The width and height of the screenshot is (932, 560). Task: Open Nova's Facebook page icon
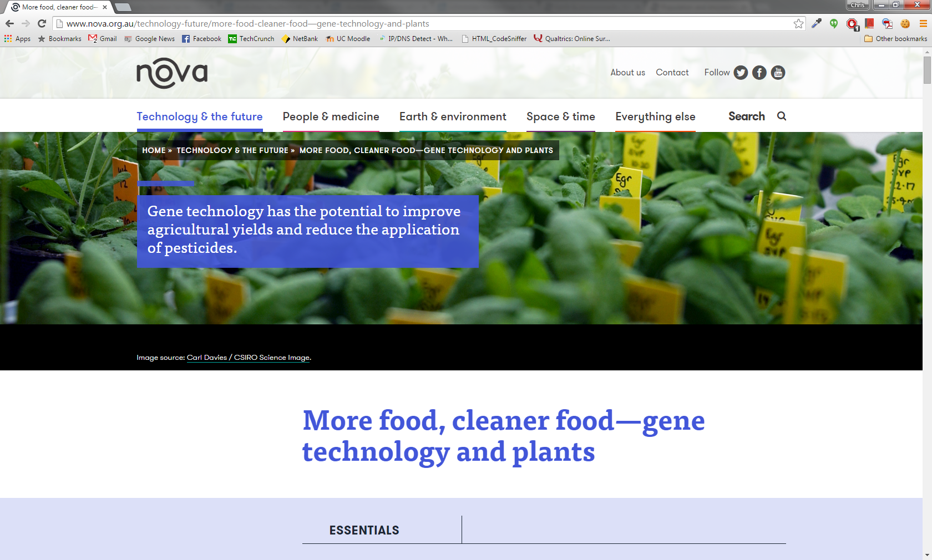759,73
